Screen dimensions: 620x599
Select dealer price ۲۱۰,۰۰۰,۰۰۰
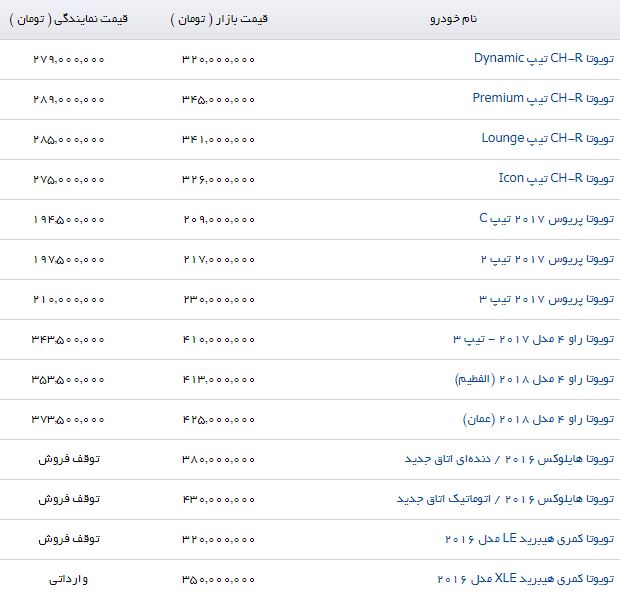(69, 299)
